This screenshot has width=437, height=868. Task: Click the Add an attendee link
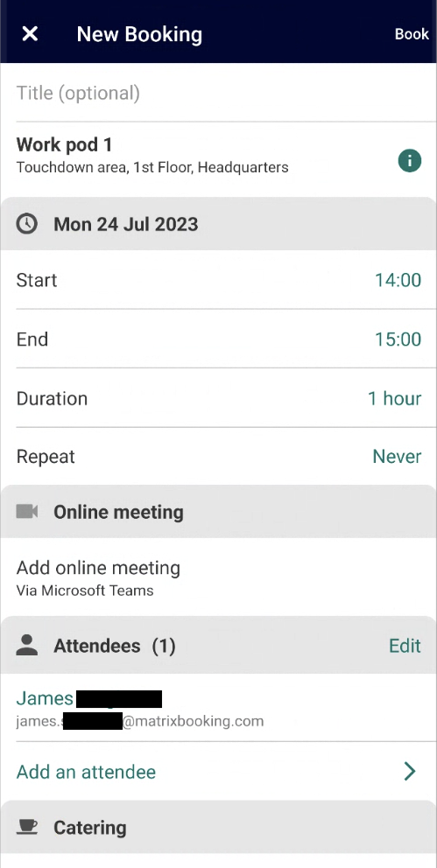coord(86,772)
